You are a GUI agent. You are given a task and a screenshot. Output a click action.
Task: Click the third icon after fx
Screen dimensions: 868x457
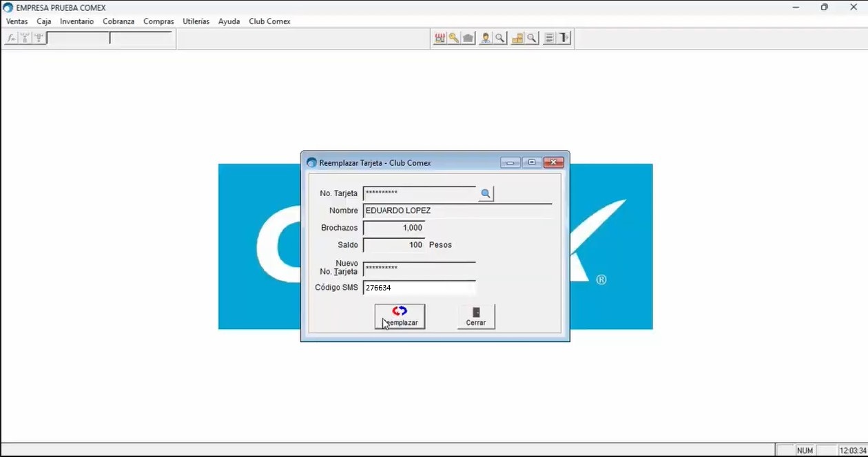(39, 39)
